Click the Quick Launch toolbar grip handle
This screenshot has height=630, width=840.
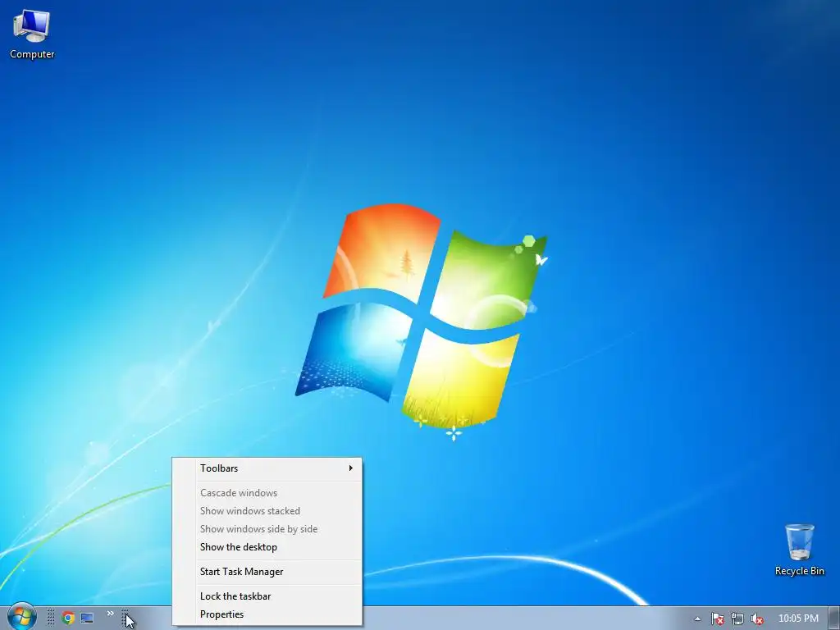pos(51,618)
